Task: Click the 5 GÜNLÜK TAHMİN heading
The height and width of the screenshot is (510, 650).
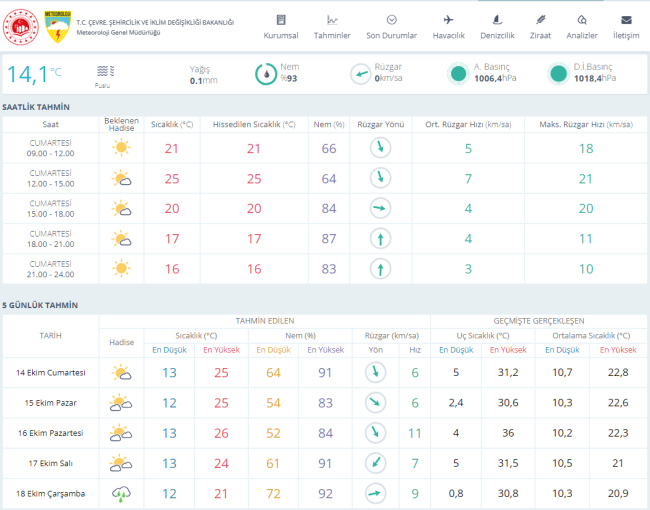Action: [x=40, y=305]
